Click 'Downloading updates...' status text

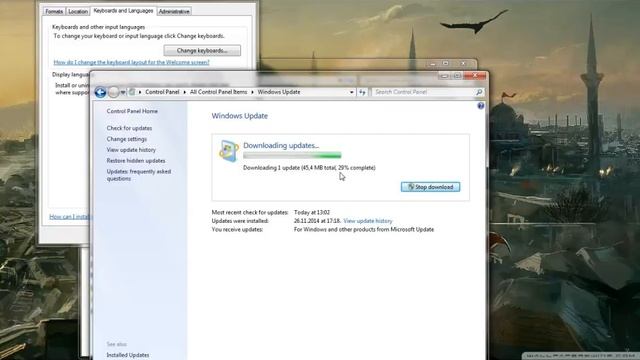click(x=281, y=145)
